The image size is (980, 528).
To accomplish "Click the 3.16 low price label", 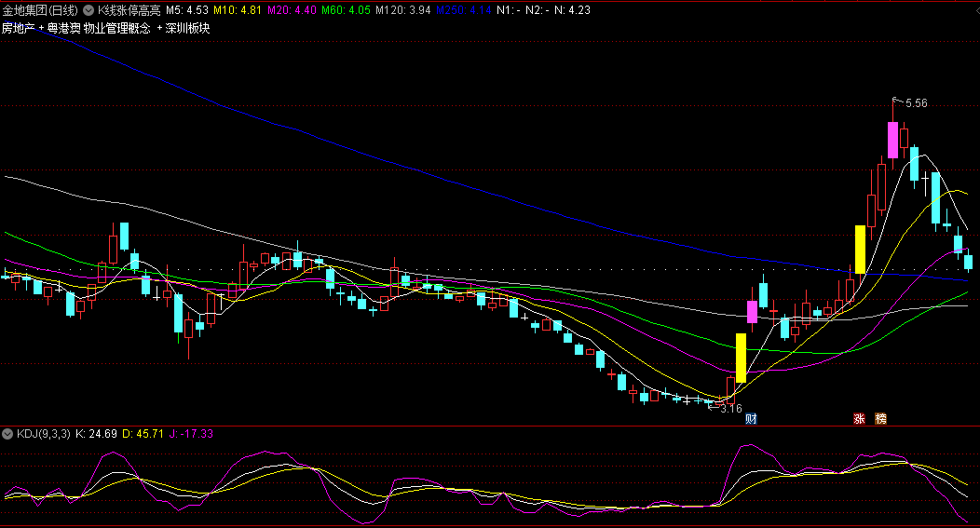I will click(731, 409).
